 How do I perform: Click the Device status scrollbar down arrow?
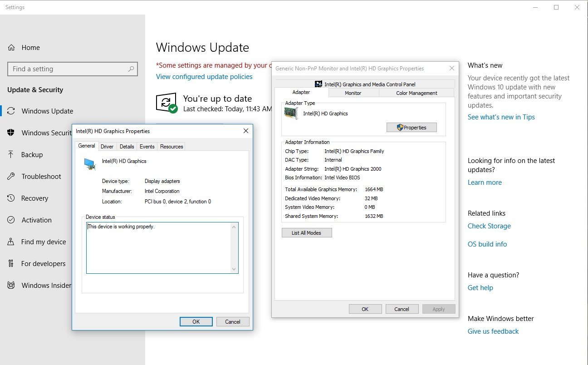pos(234,269)
